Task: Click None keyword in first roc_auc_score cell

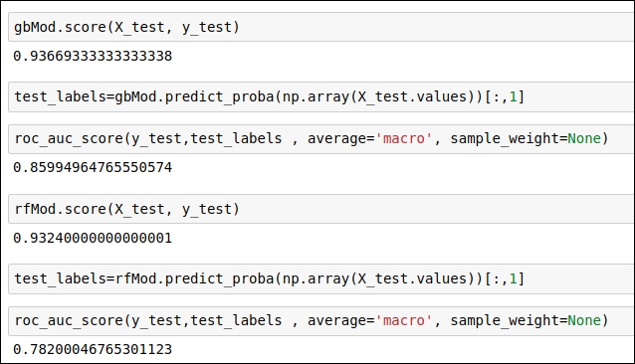Action: coord(584,138)
